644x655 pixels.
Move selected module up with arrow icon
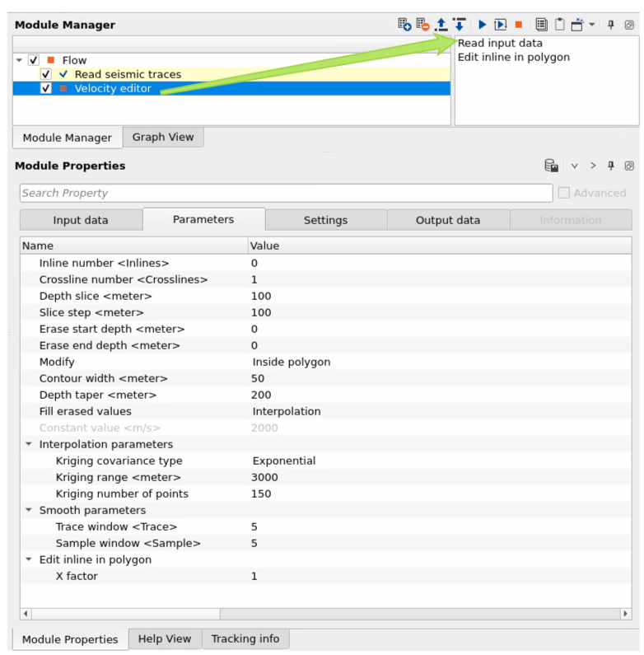click(x=441, y=25)
